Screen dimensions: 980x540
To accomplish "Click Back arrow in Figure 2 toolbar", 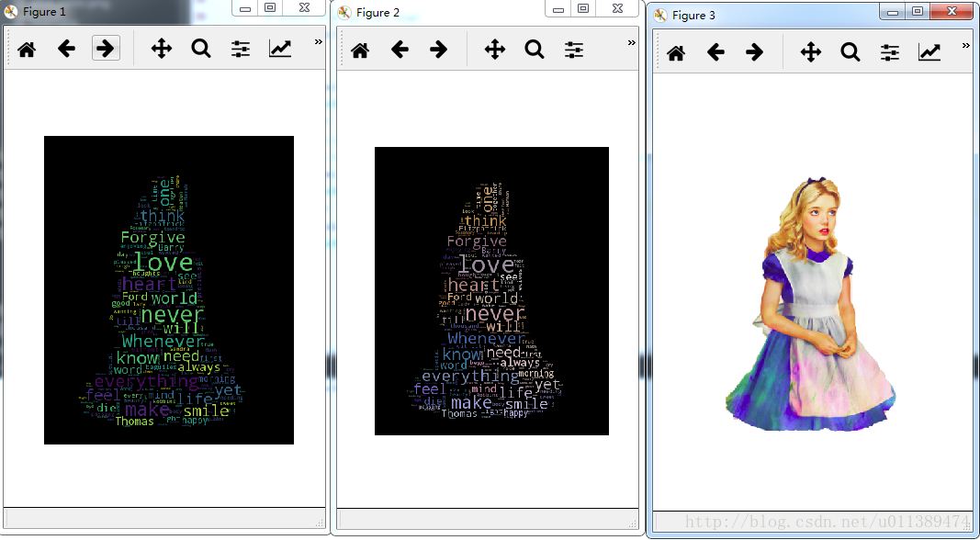I will [400, 49].
